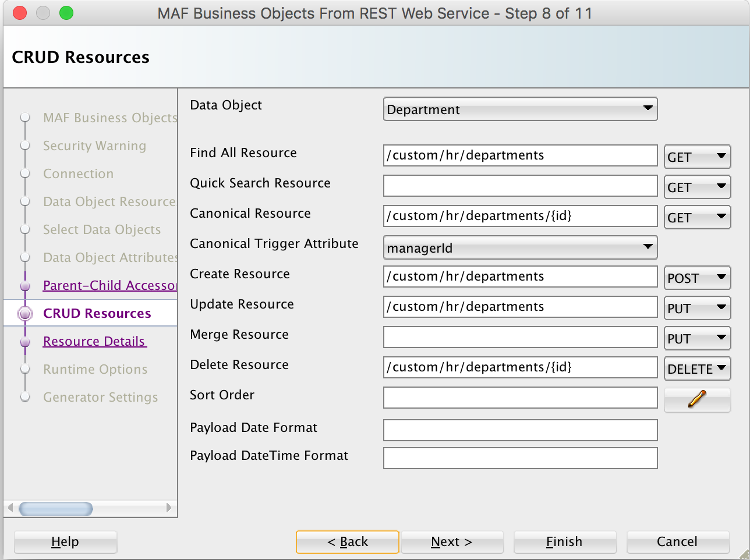Click the Quick Search Resource text field
Screen dimensions: 750x560
pyautogui.click(x=520, y=186)
